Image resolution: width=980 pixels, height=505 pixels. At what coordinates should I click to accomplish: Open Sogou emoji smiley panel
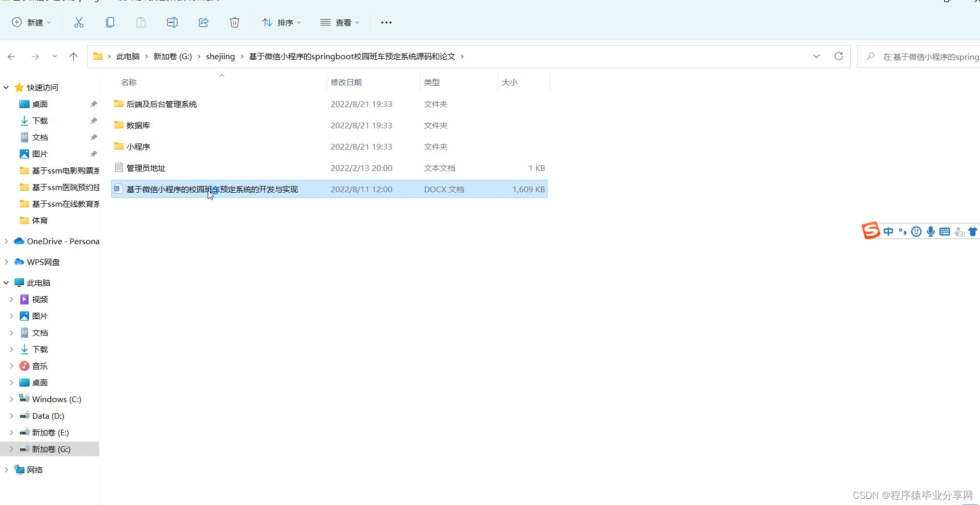coord(917,232)
